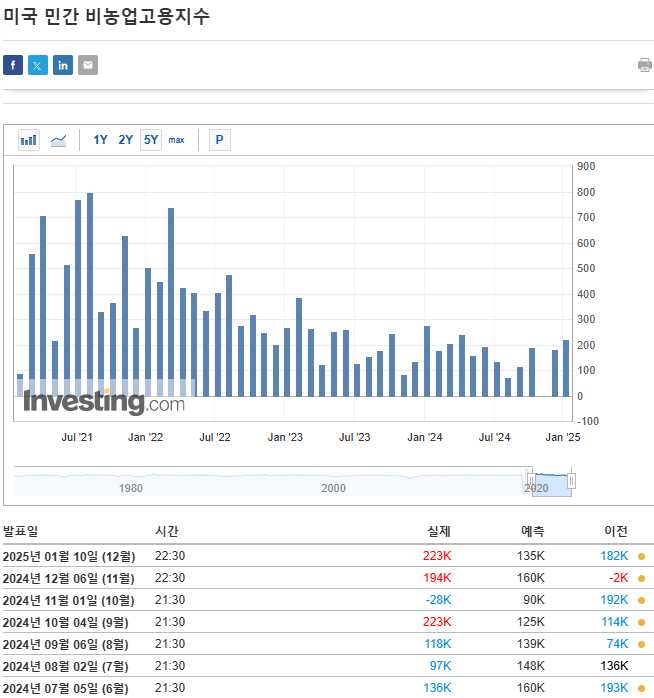Click the orange revision dot beside 114K

pos(642,623)
